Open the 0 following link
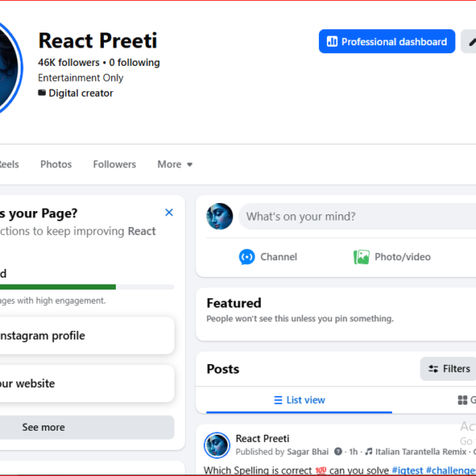This screenshot has height=476, width=476. coord(134,63)
